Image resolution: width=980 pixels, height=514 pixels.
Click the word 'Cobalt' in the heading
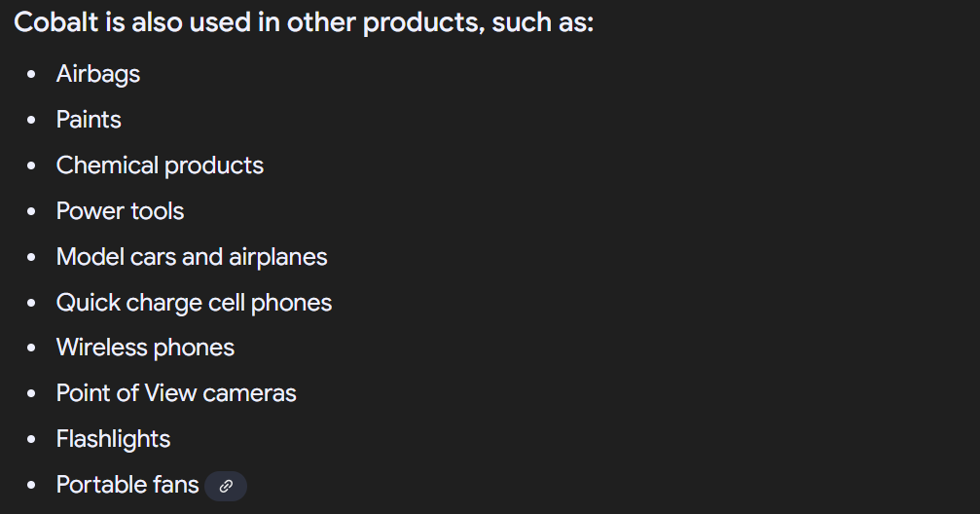tap(56, 22)
